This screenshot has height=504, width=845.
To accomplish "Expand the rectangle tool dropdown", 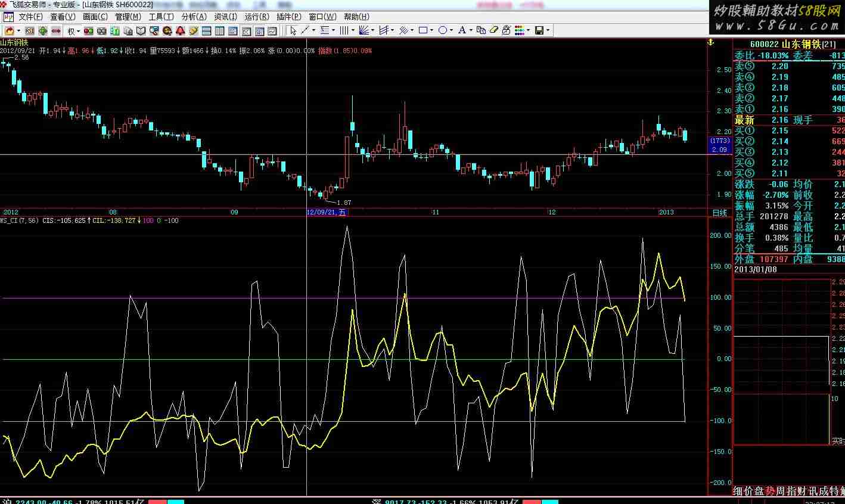I will pos(431,30).
